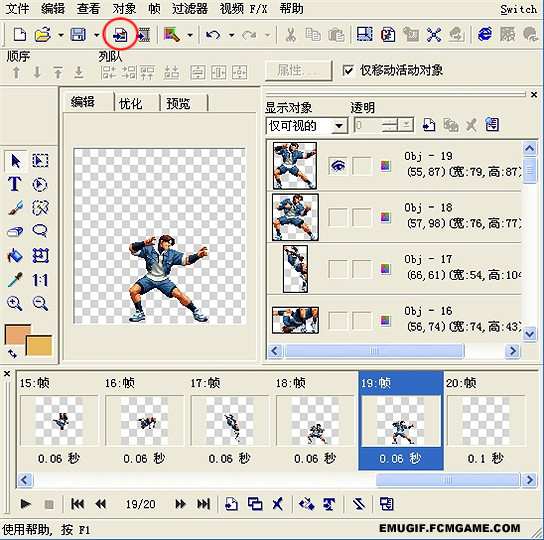Viewport: 544px width, 540px height.
Task: Select the eraser tool
Action: pyautogui.click(x=15, y=231)
